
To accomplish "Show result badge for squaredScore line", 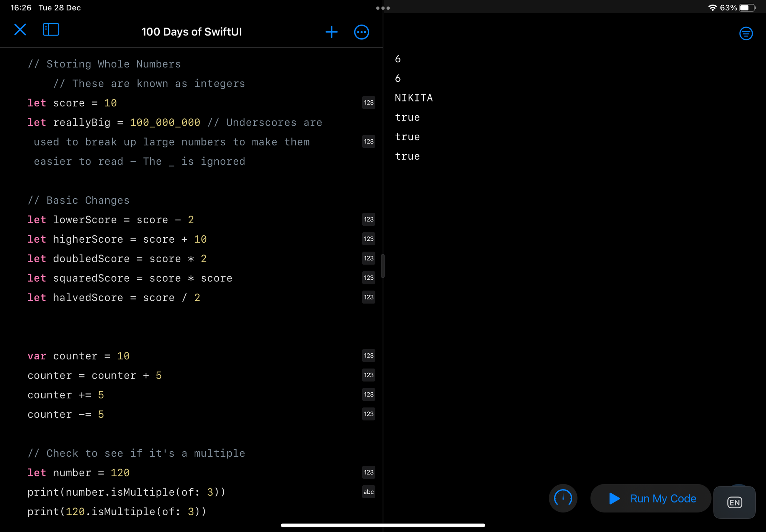I will 369,278.
